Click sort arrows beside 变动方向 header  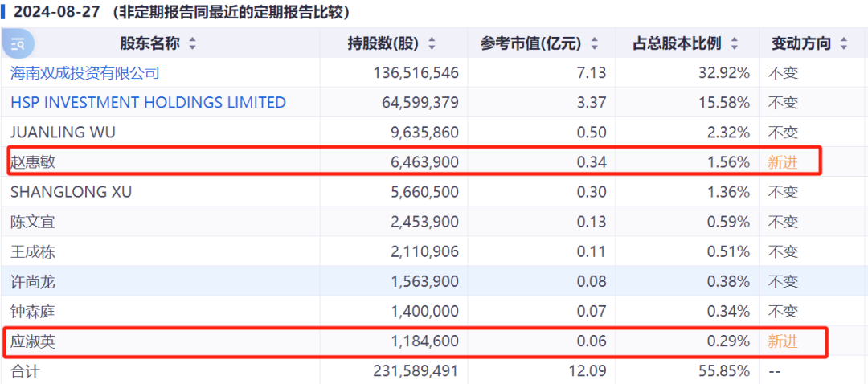[x=845, y=43]
